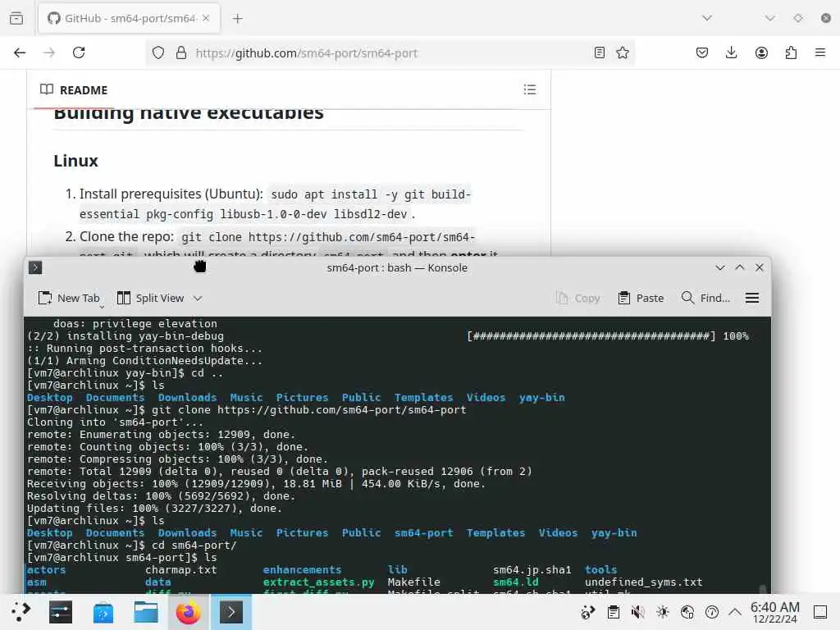840x630 pixels.
Task: Click Konsole terminal icon in titlebar
Action: click(x=35, y=267)
